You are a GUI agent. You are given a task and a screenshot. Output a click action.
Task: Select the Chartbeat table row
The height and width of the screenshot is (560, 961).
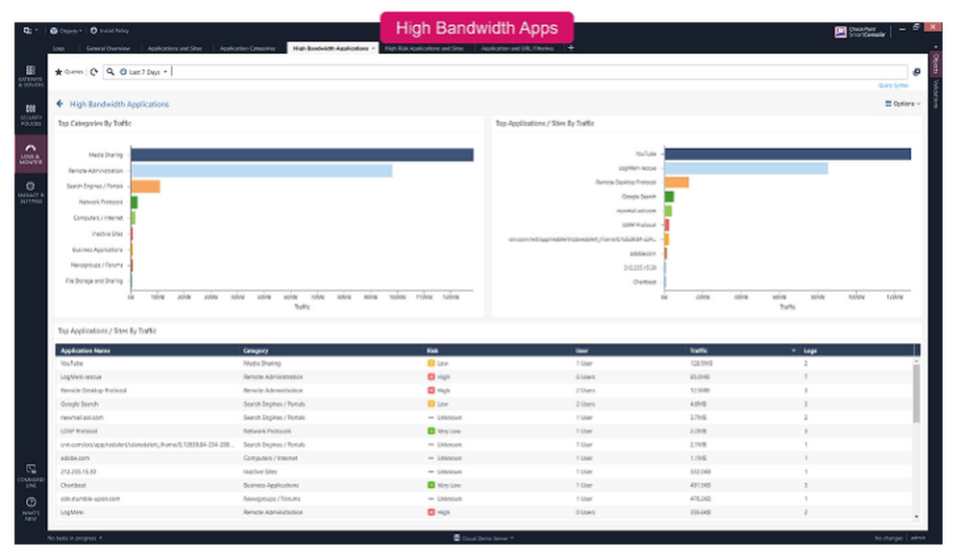click(484, 485)
